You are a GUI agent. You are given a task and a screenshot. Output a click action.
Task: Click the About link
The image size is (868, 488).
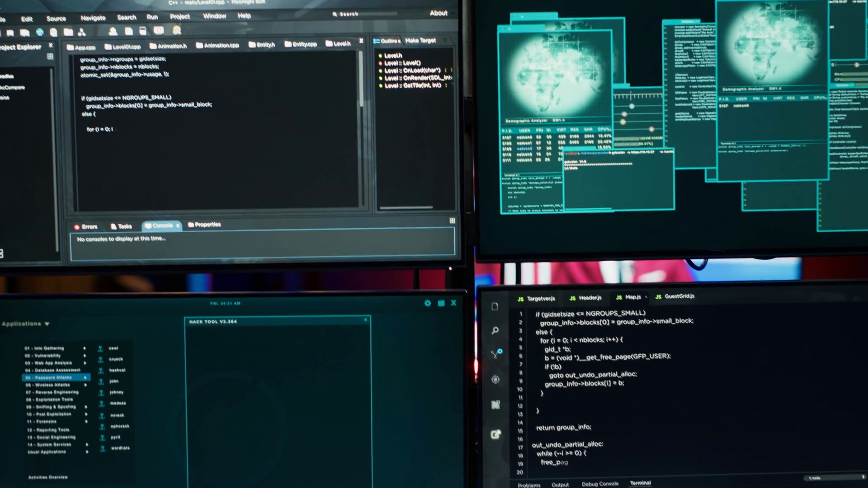[438, 13]
